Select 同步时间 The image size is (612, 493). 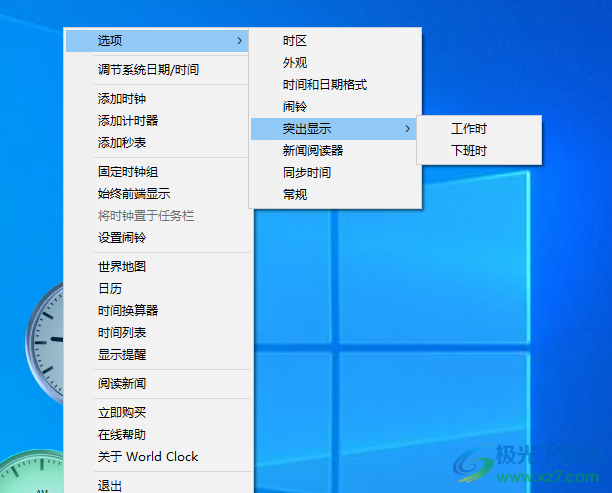(x=335, y=172)
